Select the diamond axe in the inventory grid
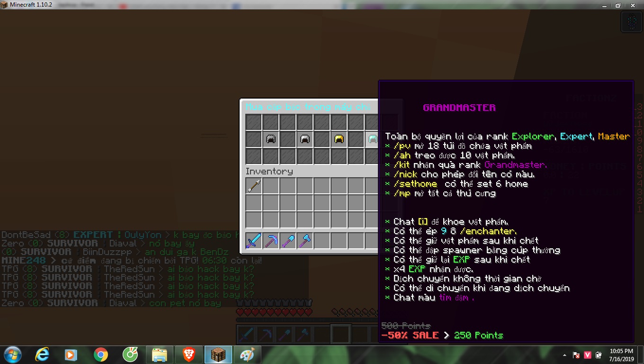The image size is (644, 364). (x=305, y=241)
